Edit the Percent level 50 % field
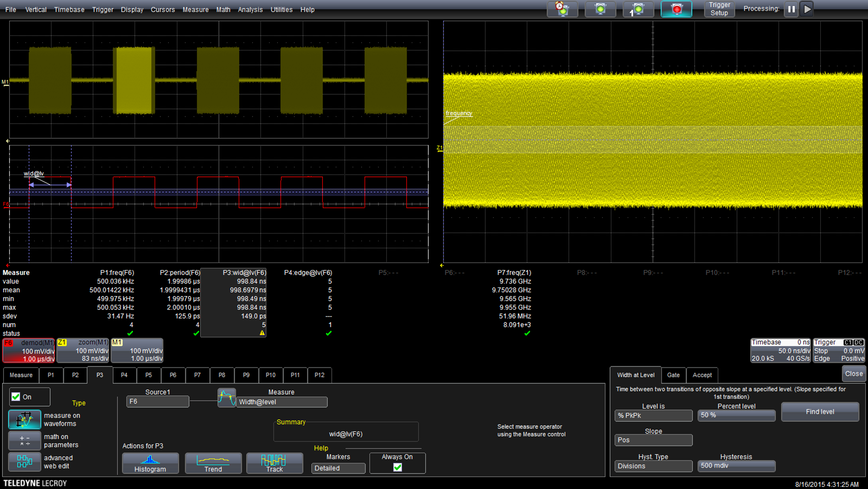Image resolution: width=868 pixels, height=489 pixels. (x=737, y=415)
